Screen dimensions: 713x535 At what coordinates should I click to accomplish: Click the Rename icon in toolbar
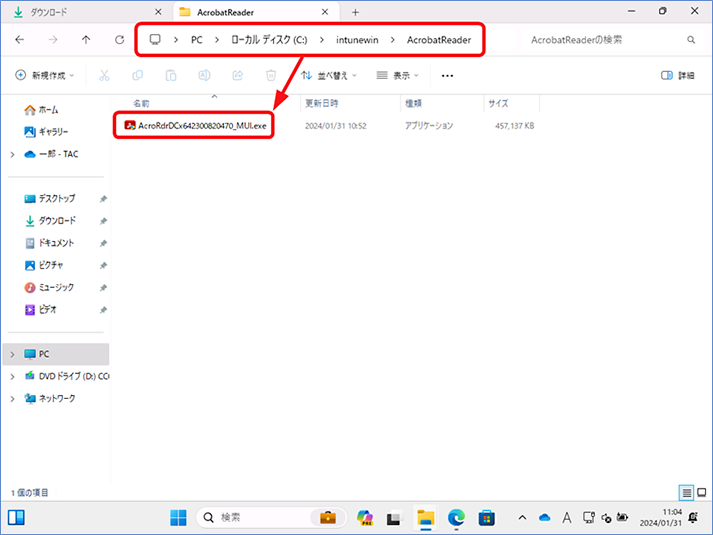click(204, 75)
